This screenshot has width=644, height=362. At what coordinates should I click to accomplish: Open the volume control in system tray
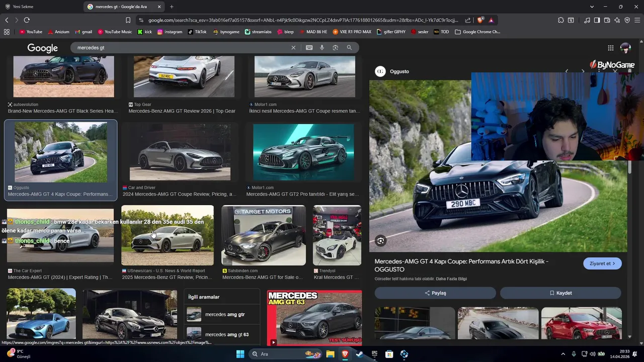(x=592, y=354)
